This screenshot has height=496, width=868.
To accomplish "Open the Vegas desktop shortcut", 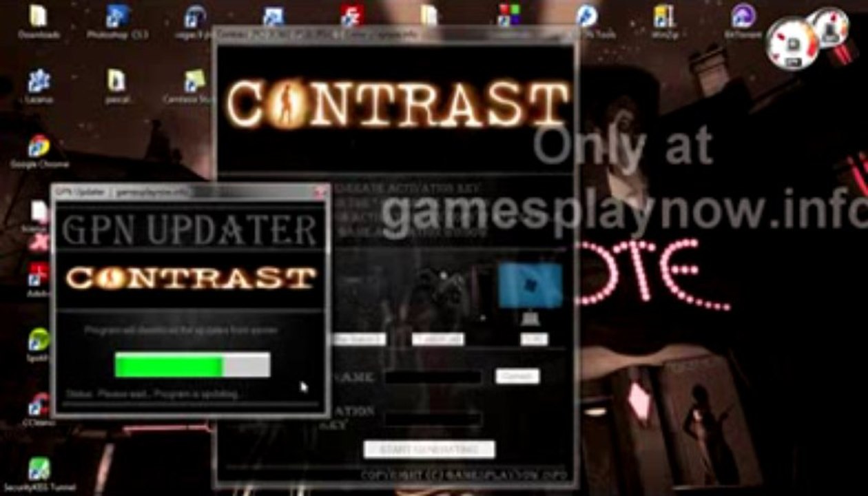I will 195,21.
